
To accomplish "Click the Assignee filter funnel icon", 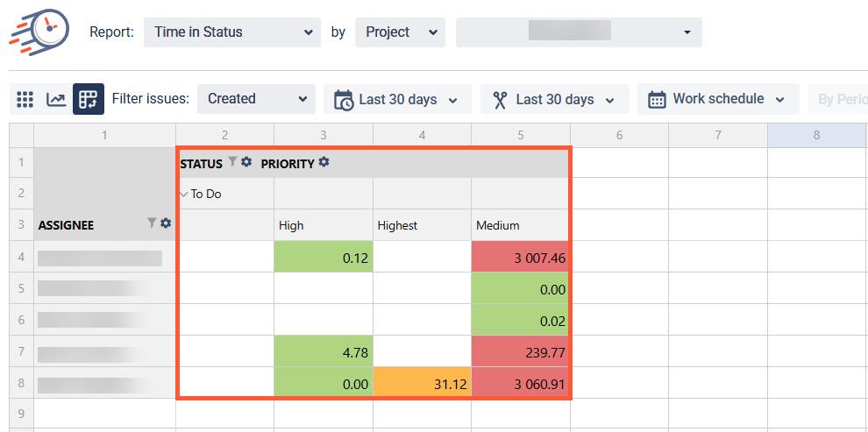I will click(152, 223).
